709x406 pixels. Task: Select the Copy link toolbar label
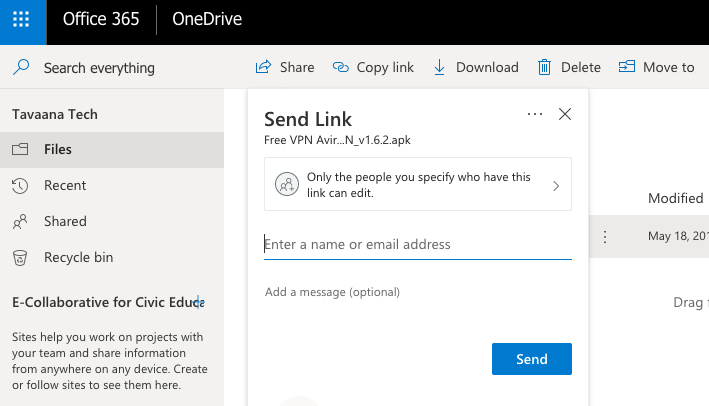(x=385, y=67)
